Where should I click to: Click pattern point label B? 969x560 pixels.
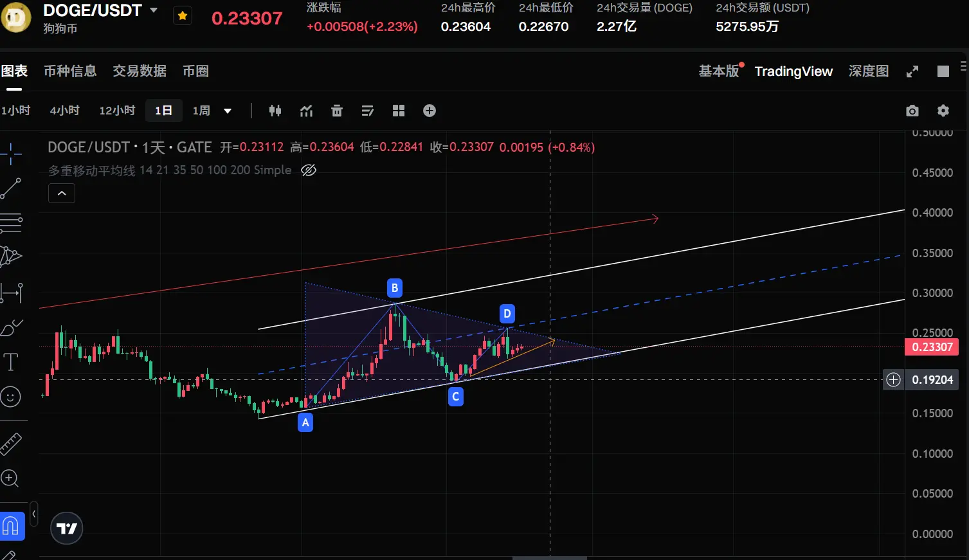[395, 287]
